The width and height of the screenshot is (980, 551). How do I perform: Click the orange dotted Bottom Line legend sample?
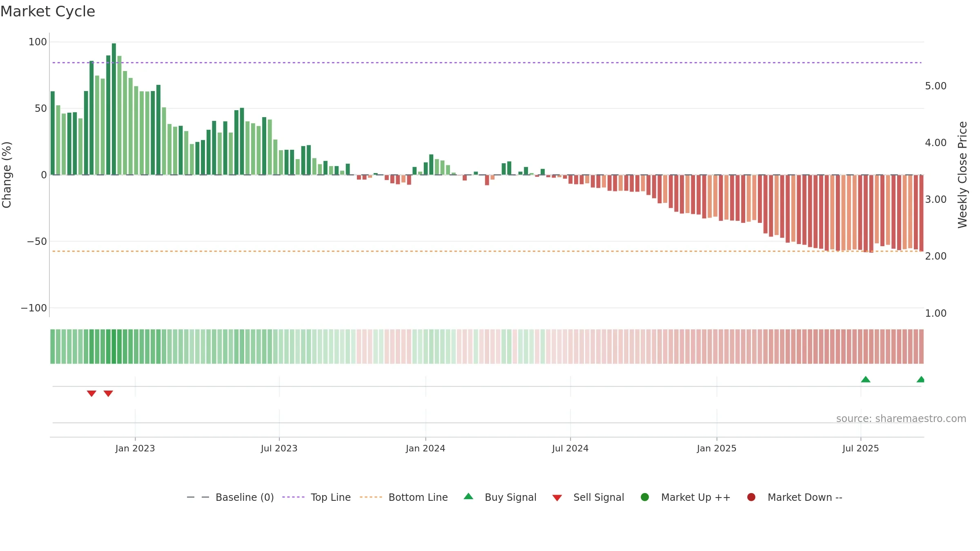[x=371, y=497]
